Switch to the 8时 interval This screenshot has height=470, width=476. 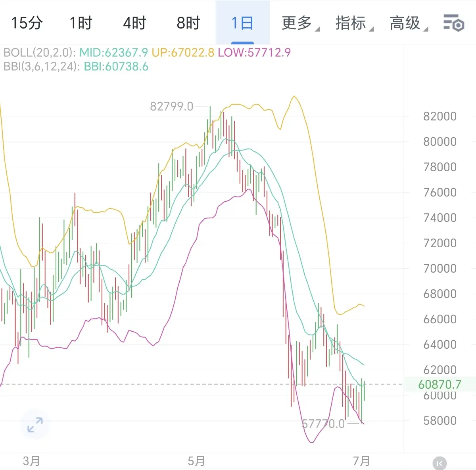(188, 23)
